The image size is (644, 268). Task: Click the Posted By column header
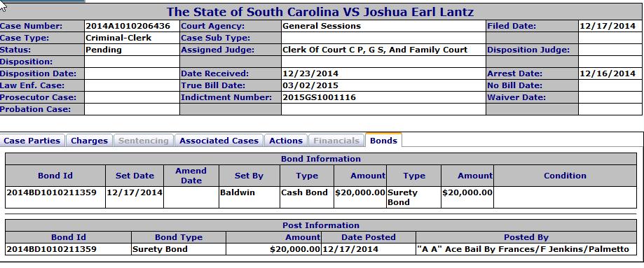point(526,237)
